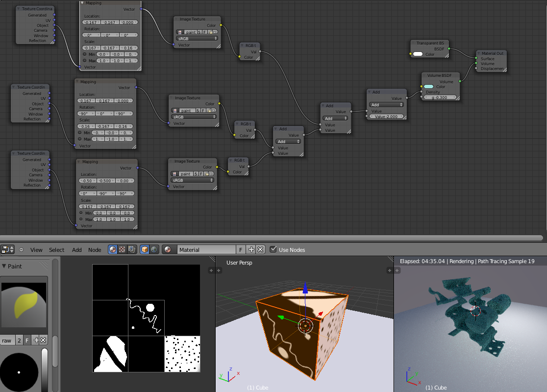Select object shader type cube icon
The image size is (547, 392).
click(145, 249)
